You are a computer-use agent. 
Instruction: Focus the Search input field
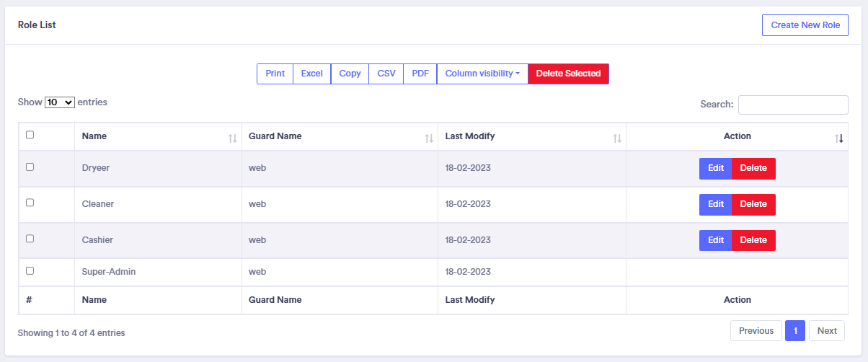pos(793,105)
